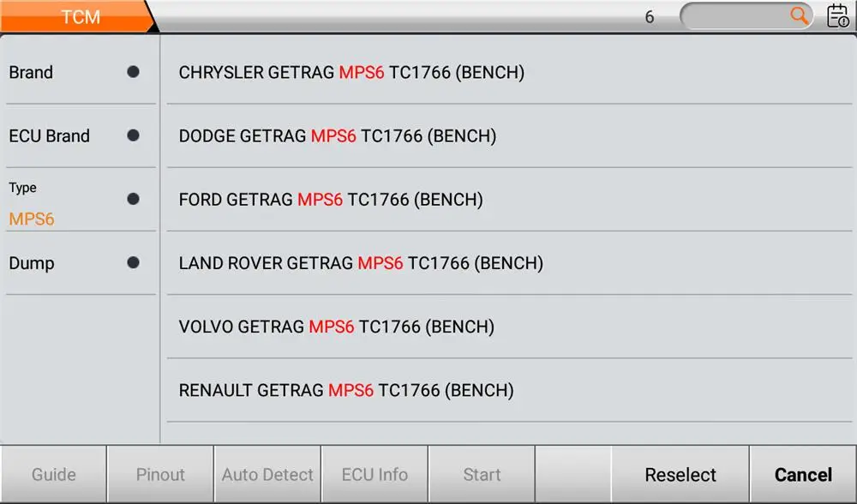Choose LAND ROVER GETRAG MPS6 entry
The image size is (857, 504).
coord(361,263)
